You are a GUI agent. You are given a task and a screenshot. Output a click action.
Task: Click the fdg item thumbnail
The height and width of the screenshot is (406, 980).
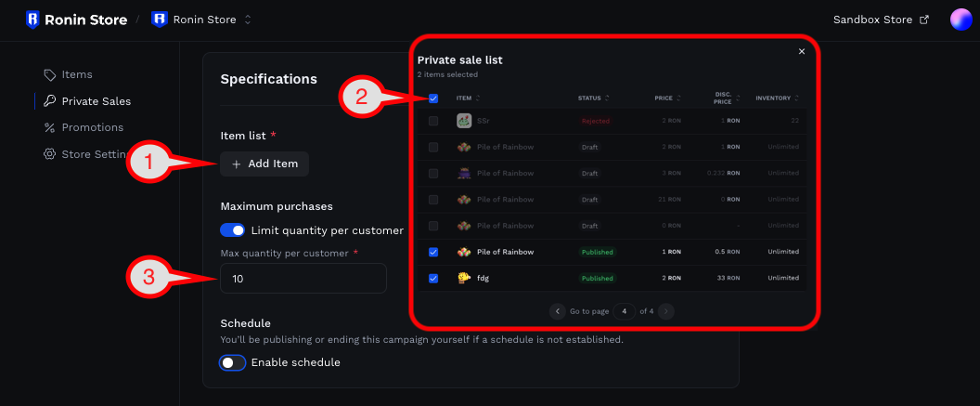(463, 278)
